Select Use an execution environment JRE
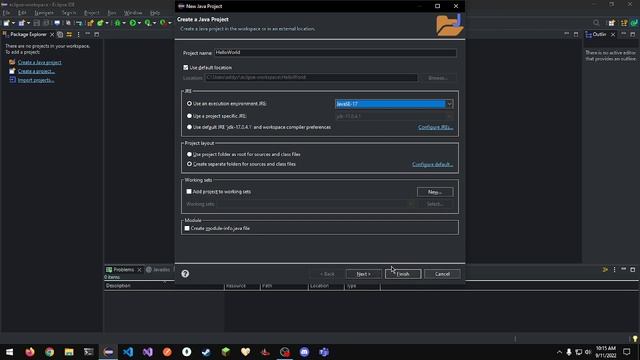640x360 pixels. tap(189, 104)
